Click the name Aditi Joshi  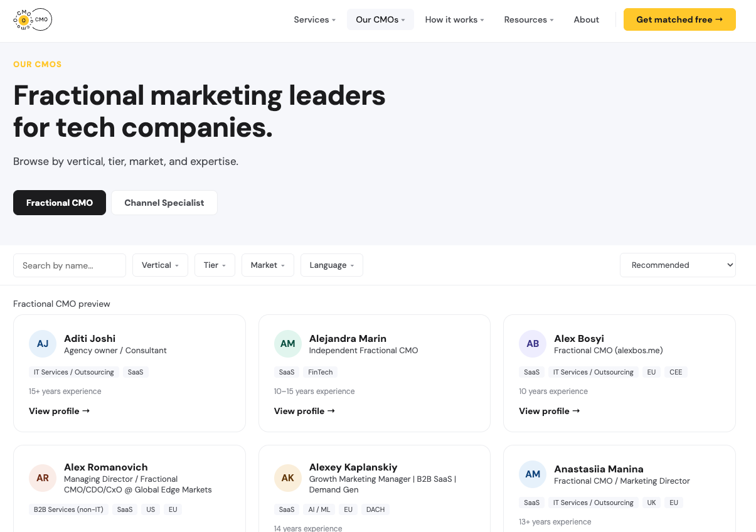point(90,338)
